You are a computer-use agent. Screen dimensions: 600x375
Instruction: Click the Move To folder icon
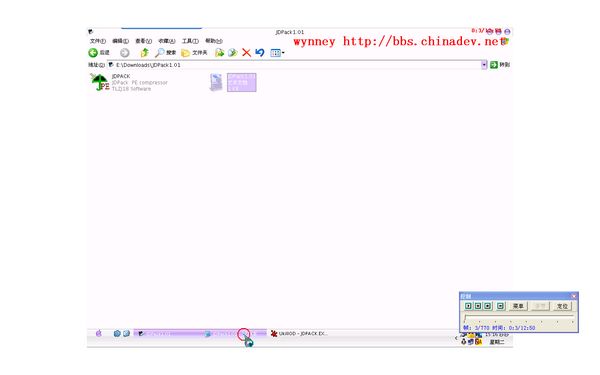coord(219,53)
